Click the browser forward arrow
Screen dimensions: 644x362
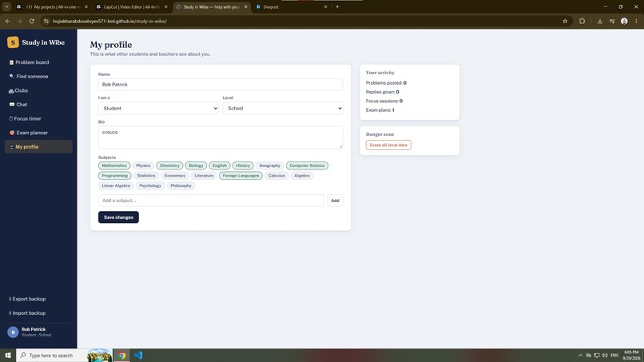pos(19,21)
